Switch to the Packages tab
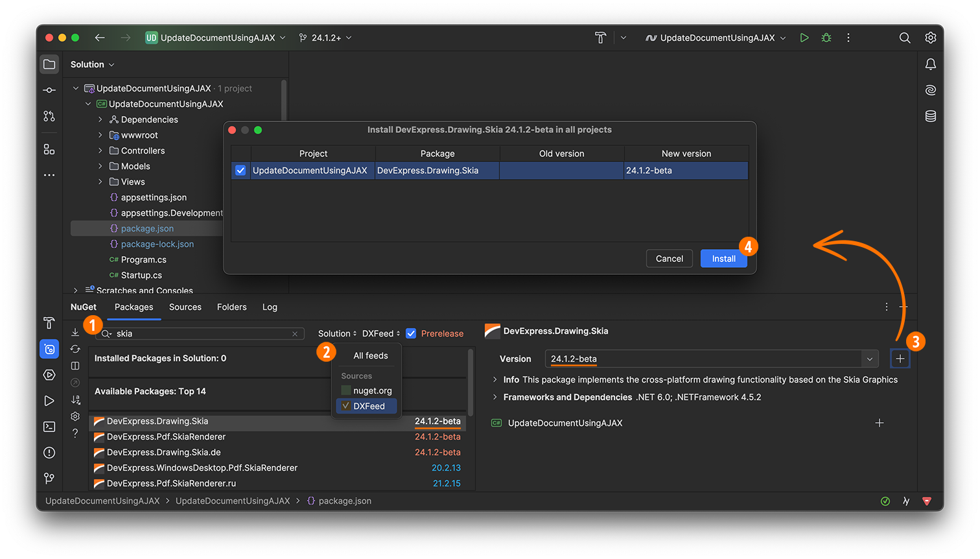 [134, 307]
